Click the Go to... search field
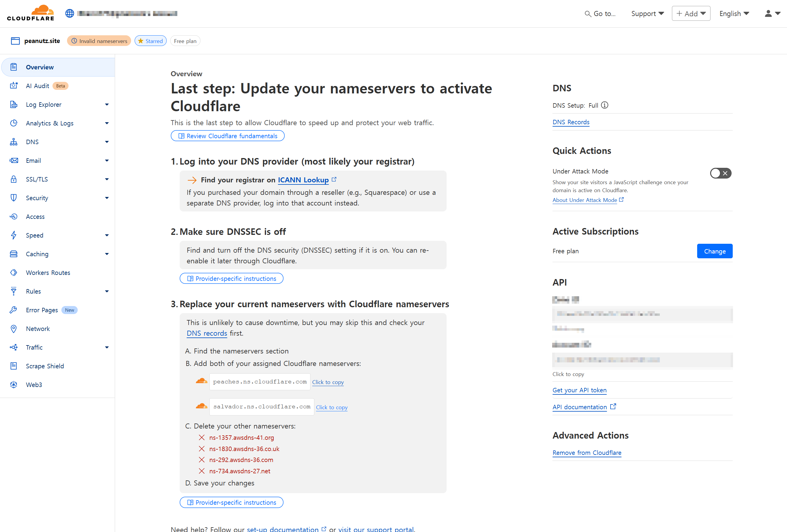787x532 pixels. [x=600, y=14]
